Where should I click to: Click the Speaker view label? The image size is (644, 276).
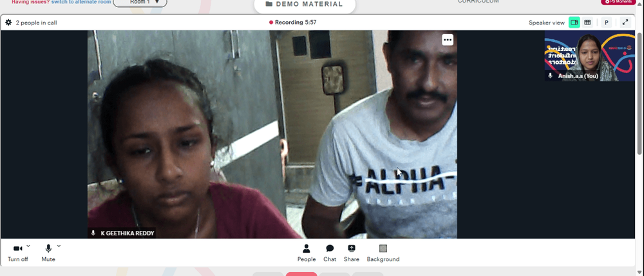click(546, 23)
